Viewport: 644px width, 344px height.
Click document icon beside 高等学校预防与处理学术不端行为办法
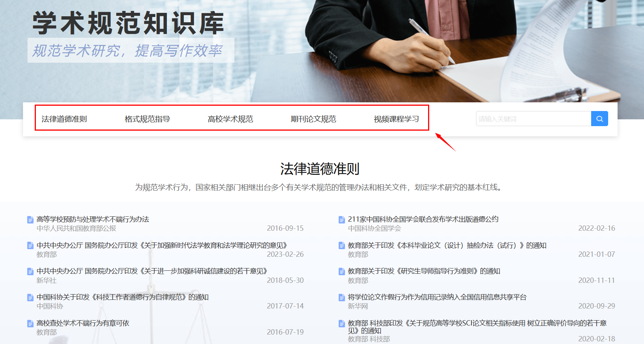pos(30,219)
